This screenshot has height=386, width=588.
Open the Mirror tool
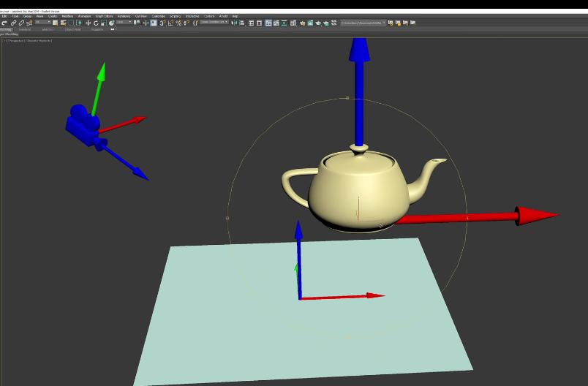tap(233, 23)
